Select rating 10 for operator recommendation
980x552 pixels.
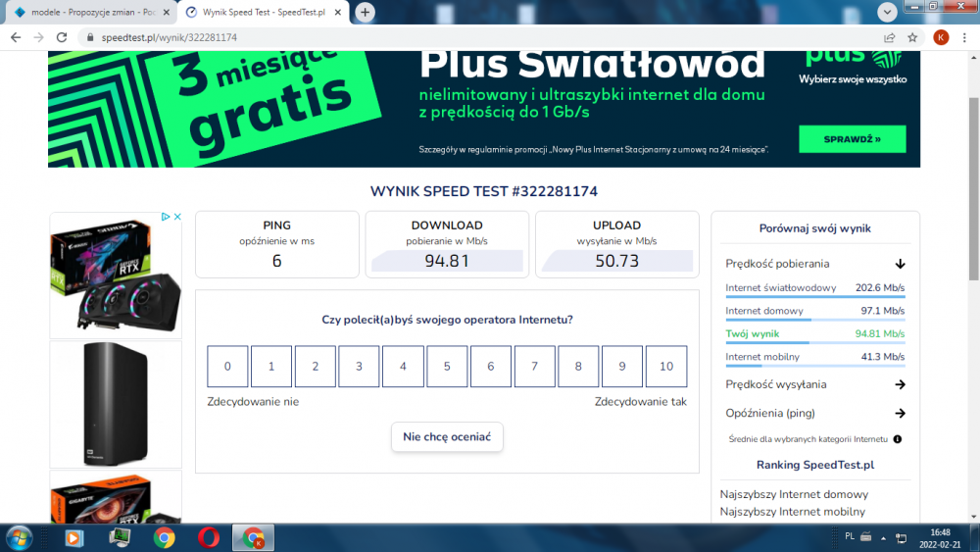coord(666,367)
